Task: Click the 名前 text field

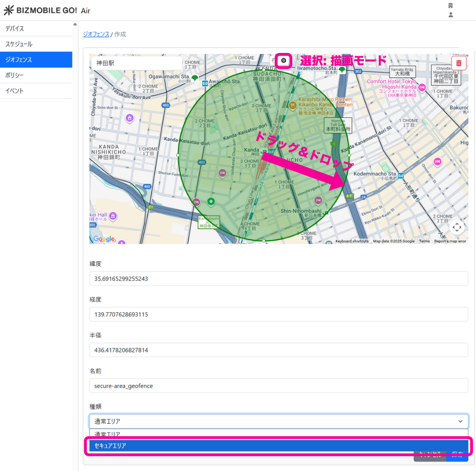Action: coord(279,386)
